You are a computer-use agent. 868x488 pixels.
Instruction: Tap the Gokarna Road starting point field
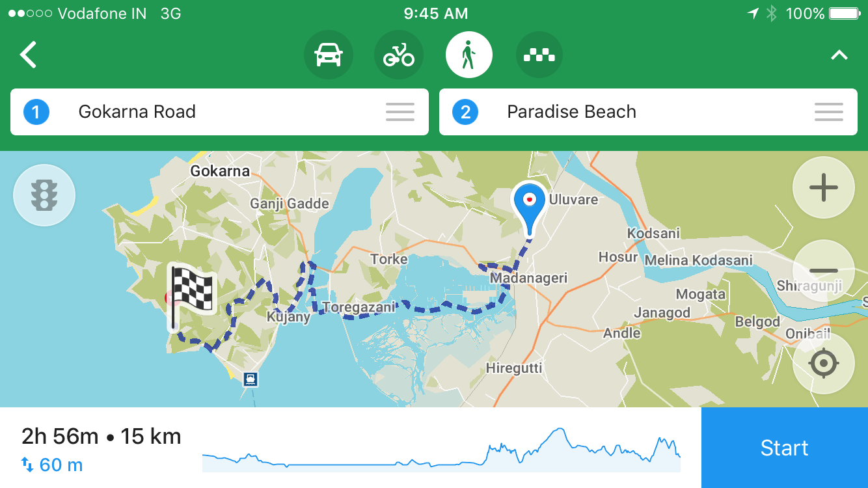point(195,112)
